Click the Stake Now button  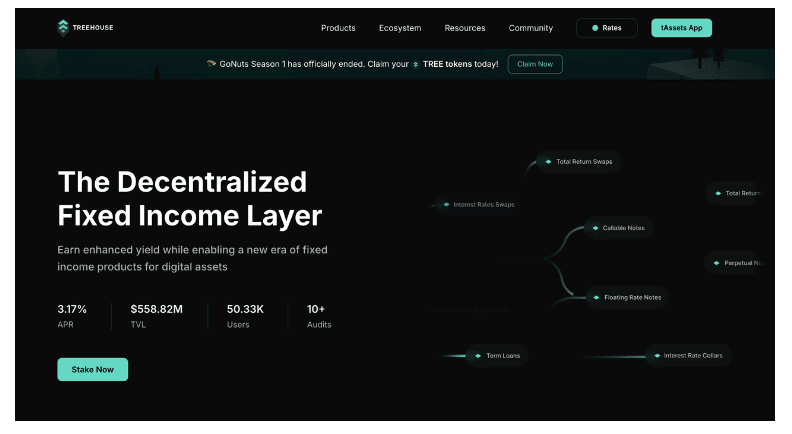coord(92,369)
